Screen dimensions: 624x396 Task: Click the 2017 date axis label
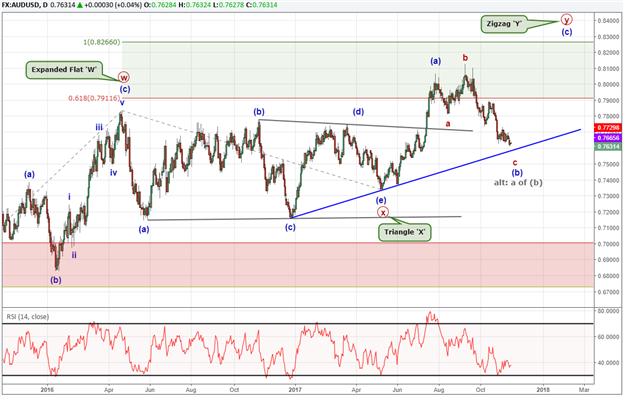pyautogui.click(x=295, y=389)
